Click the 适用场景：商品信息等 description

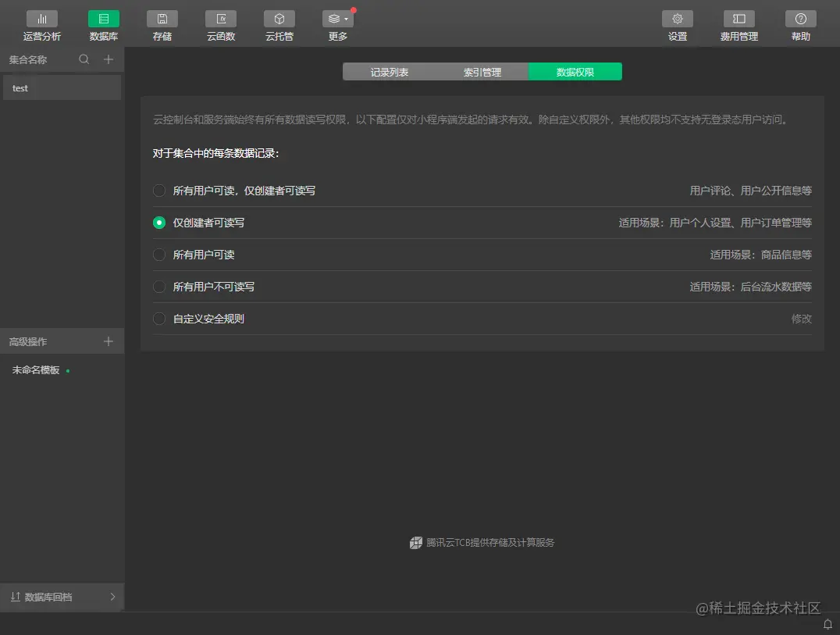point(760,255)
